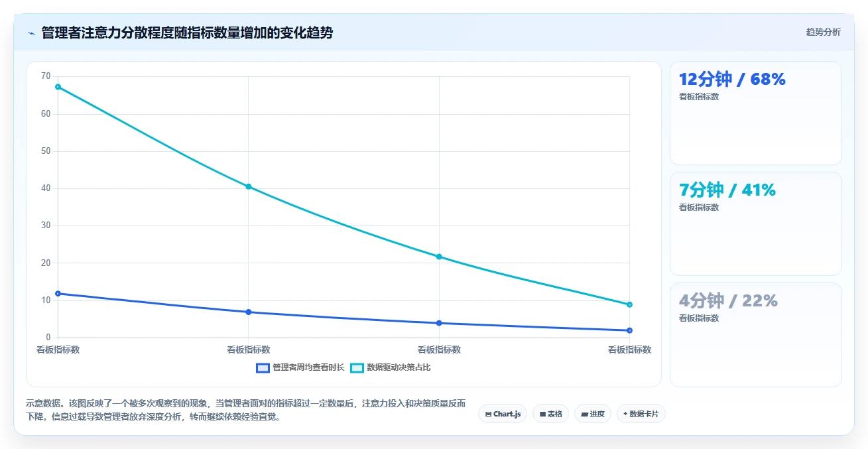Click the blue data point near value 7

[249, 312]
